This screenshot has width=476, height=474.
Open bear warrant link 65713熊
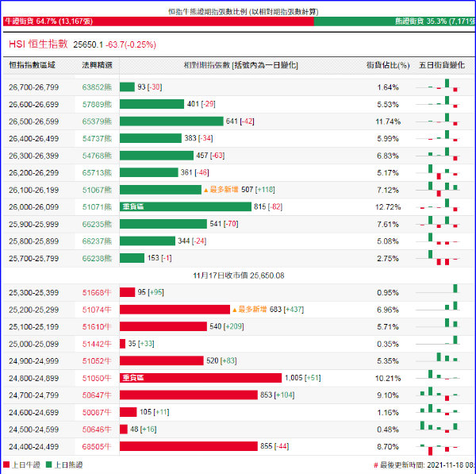(97, 172)
